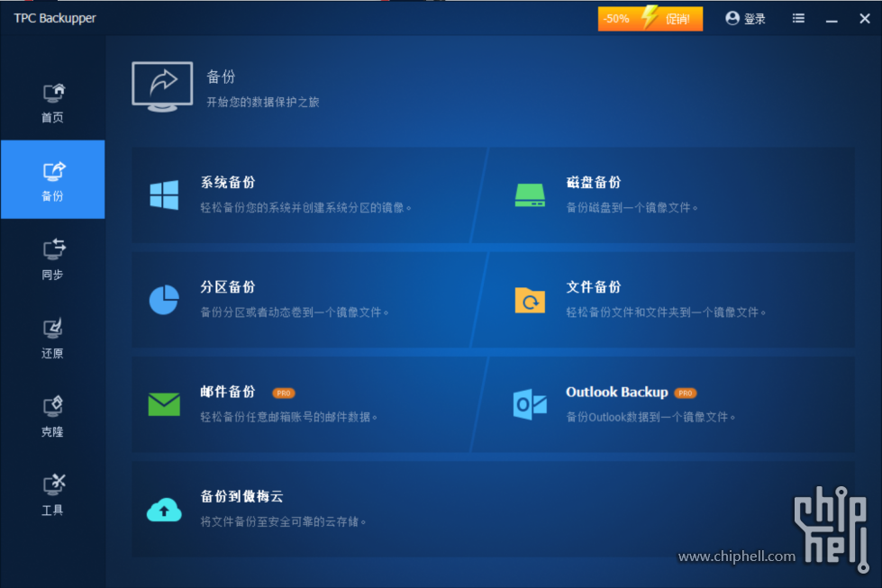This screenshot has height=588, width=882.
Task: Click subtitle 开始您的数据保护之旅
Action: click(263, 102)
